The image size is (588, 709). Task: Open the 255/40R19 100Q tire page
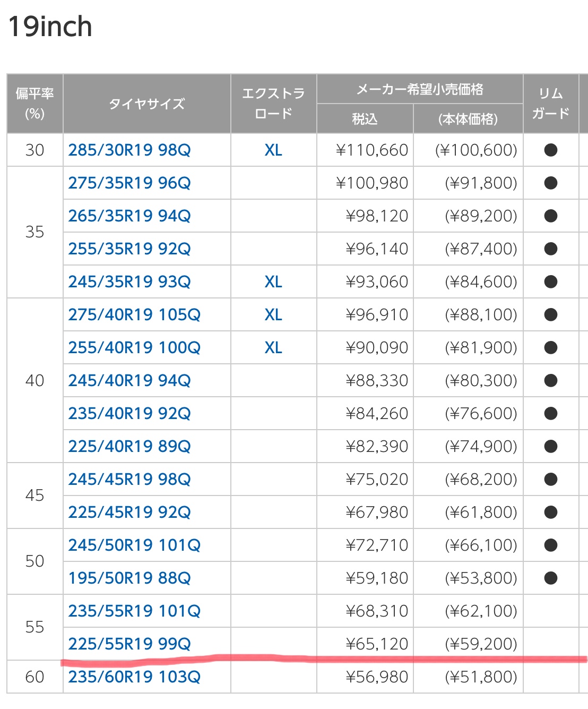(x=134, y=348)
